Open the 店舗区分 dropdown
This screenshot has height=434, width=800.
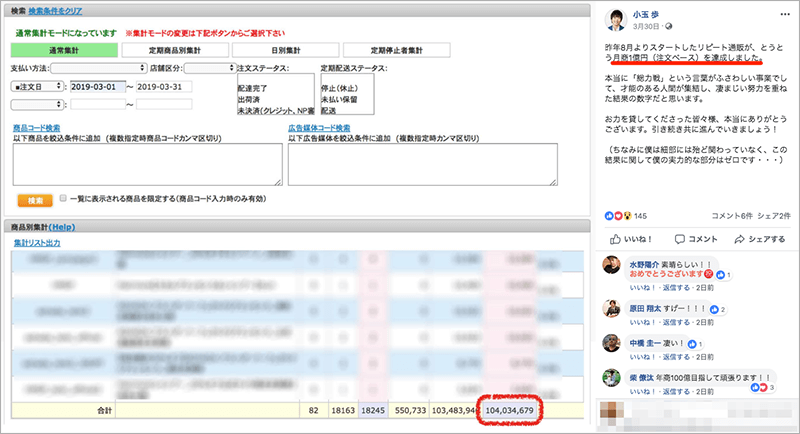[x=209, y=69]
